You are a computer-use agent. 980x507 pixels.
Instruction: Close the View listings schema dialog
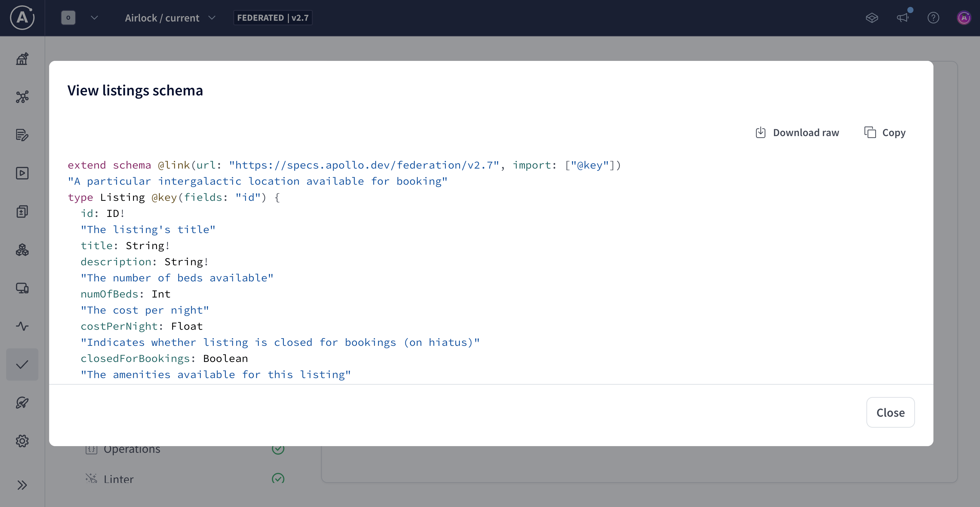(890, 412)
